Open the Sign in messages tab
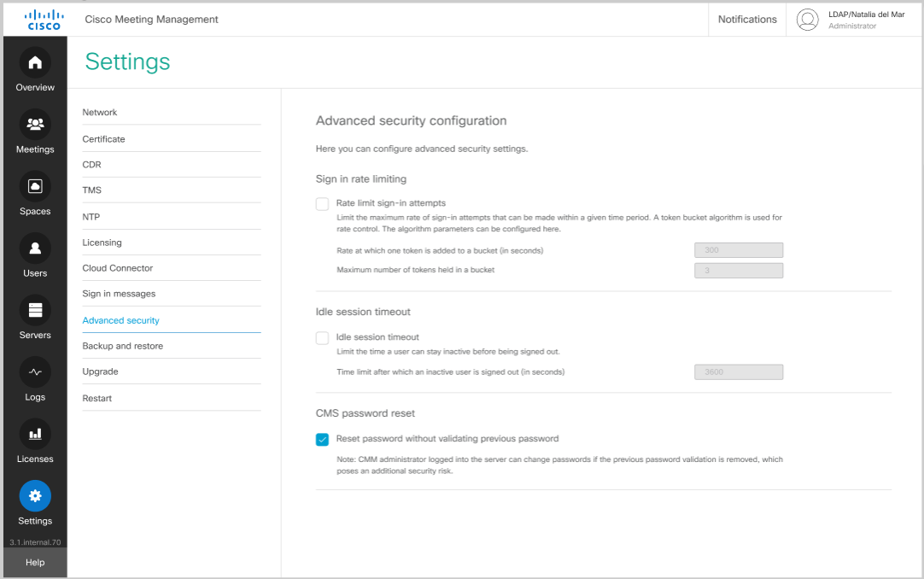Viewport: 924px width, 579px height. coord(172,293)
